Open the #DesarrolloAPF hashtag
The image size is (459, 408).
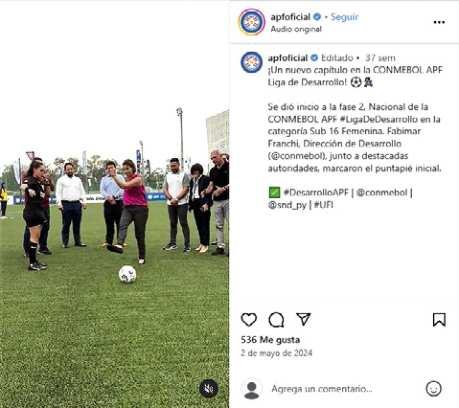click(x=316, y=192)
